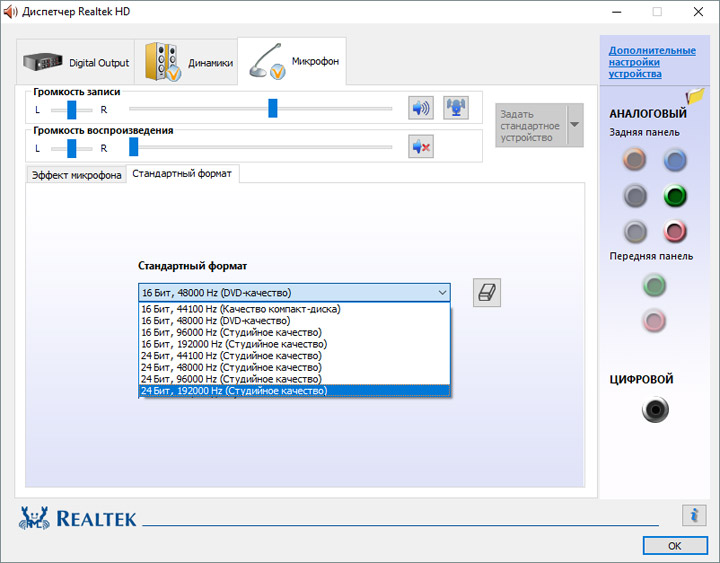The image size is (720, 563).
Task: Select Стандартный формат tab
Action: (182, 174)
